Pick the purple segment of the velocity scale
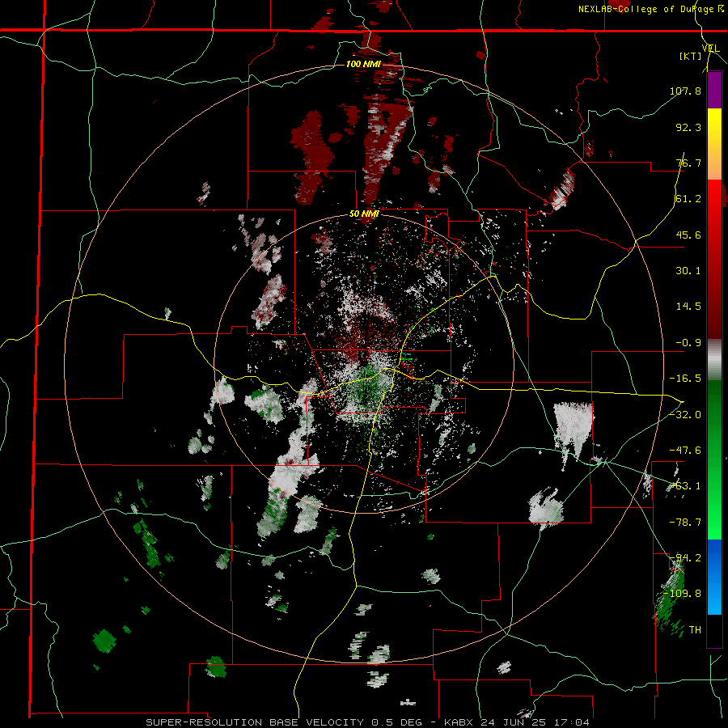 (x=714, y=90)
